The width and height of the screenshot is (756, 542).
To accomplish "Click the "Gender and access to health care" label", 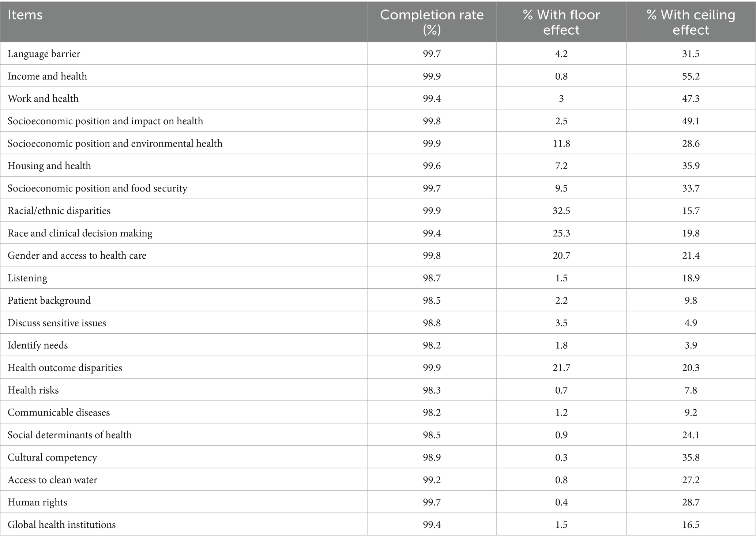I will (x=77, y=255).
